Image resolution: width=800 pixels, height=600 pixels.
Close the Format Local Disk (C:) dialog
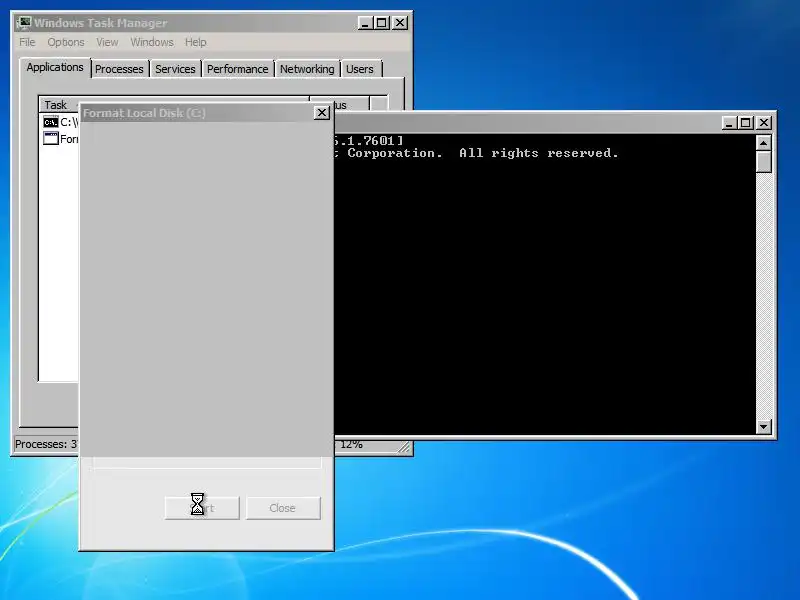click(322, 113)
